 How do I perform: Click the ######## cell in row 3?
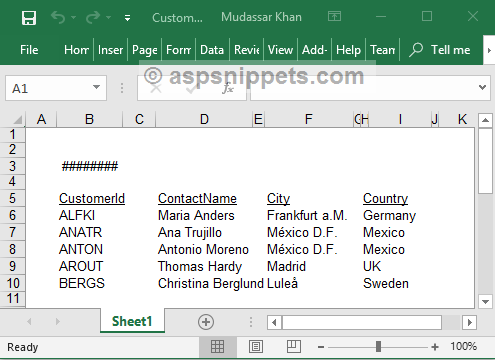[x=90, y=166]
